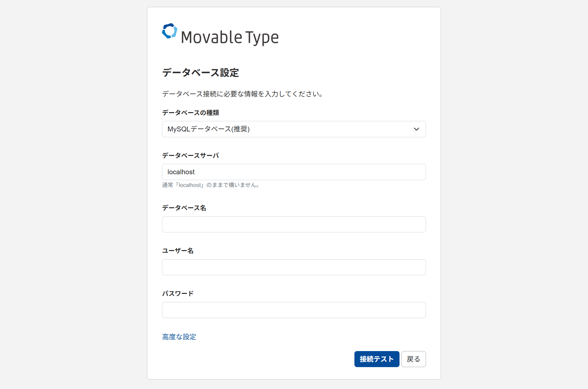Click the gray page background outside the form
588x389 pixels.
(72, 196)
